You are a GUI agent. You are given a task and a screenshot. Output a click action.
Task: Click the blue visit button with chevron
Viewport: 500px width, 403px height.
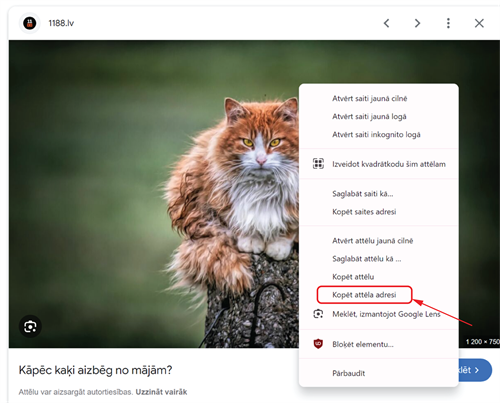pyautogui.click(x=475, y=370)
